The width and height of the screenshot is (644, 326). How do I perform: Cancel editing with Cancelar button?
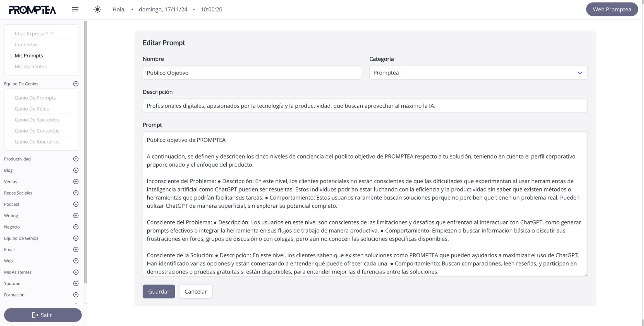pyautogui.click(x=195, y=291)
